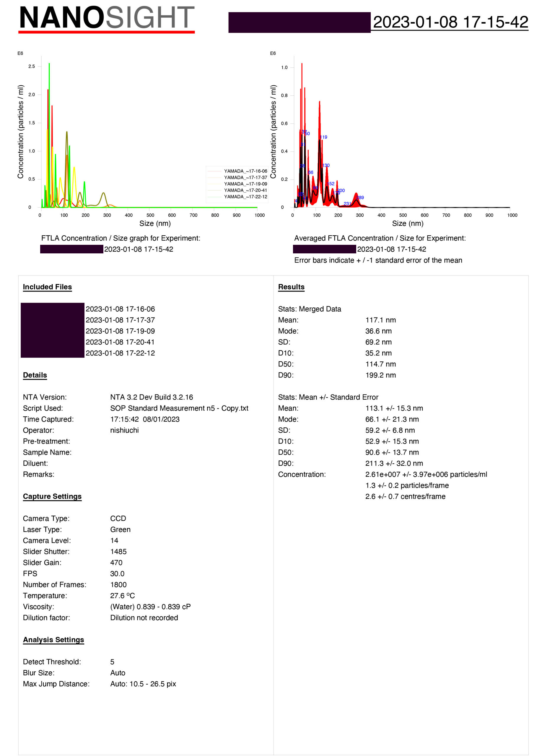Click viscosity value '(Water) 0.839 - 0.839 cP'

click(x=150, y=606)
